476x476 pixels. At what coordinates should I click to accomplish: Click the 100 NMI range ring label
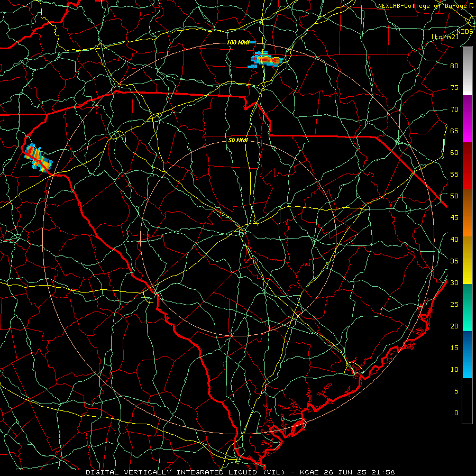[x=238, y=42]
